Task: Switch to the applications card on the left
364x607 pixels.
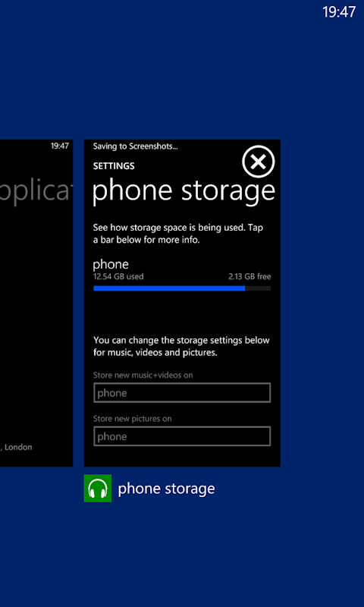Action: pos(36,303)
